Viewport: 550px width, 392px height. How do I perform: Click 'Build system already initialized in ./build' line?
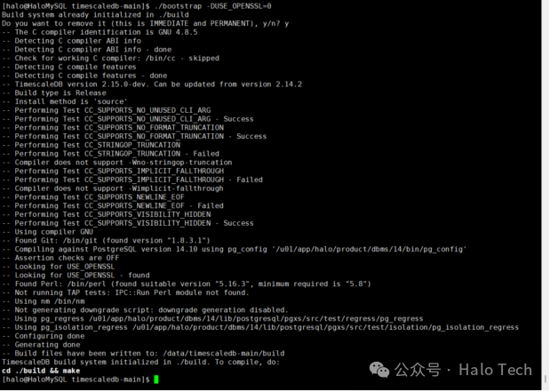(x=95, y=15)
